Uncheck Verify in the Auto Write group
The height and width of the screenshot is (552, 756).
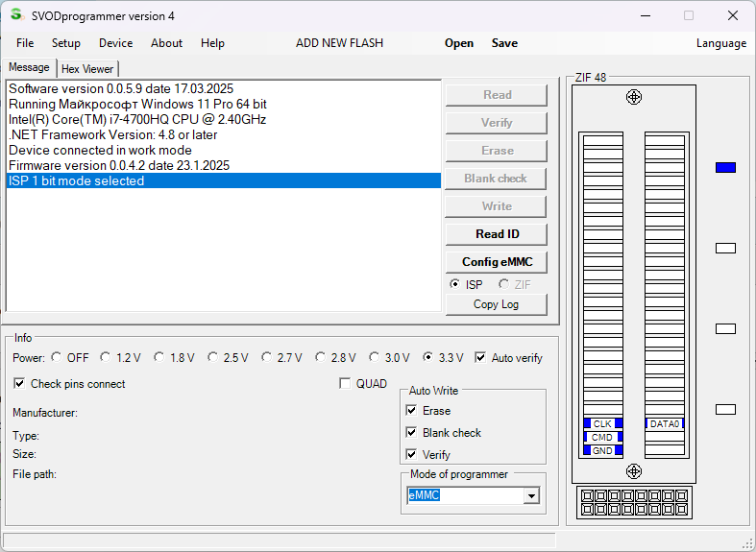(x=411, y=454)
